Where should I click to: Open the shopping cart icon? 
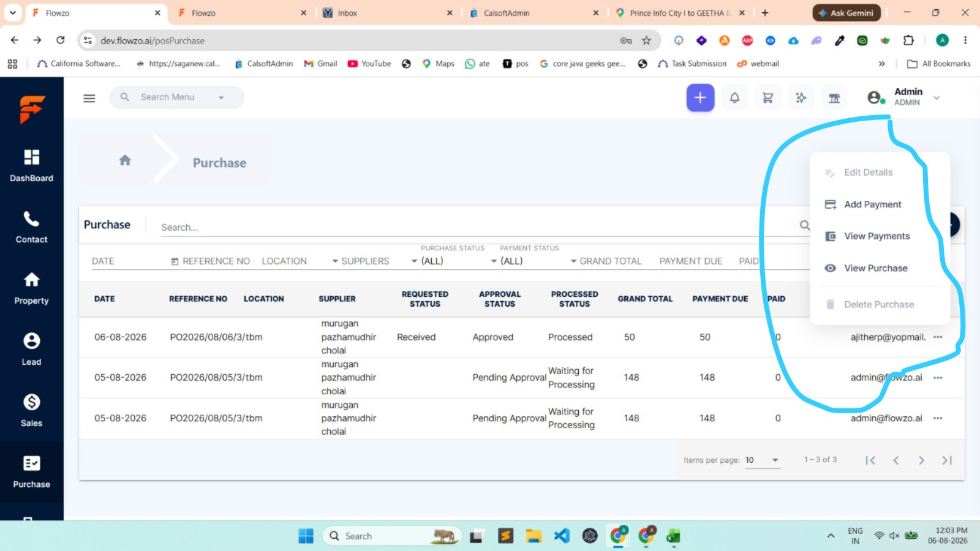[x=767, y=98]
